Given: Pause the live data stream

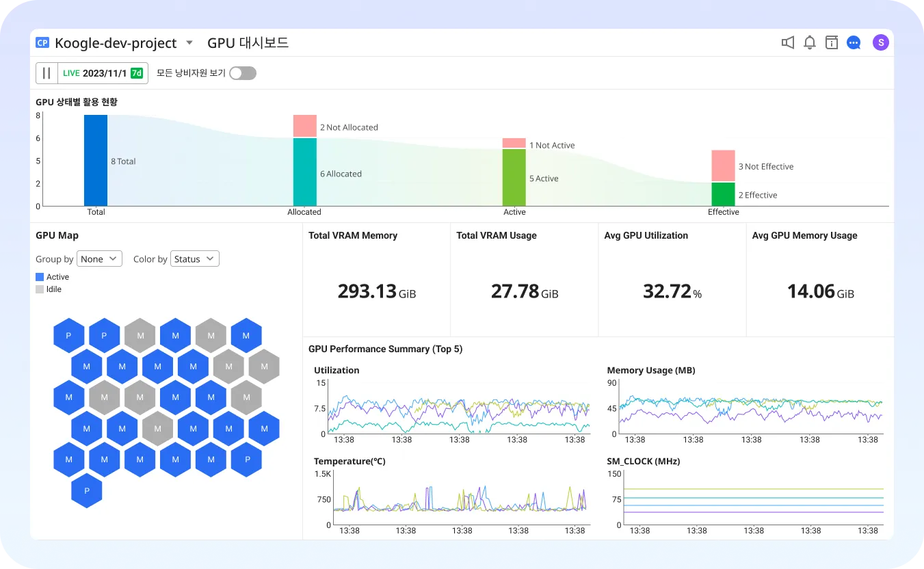Looking at the screenshot, I should (47, 73).
